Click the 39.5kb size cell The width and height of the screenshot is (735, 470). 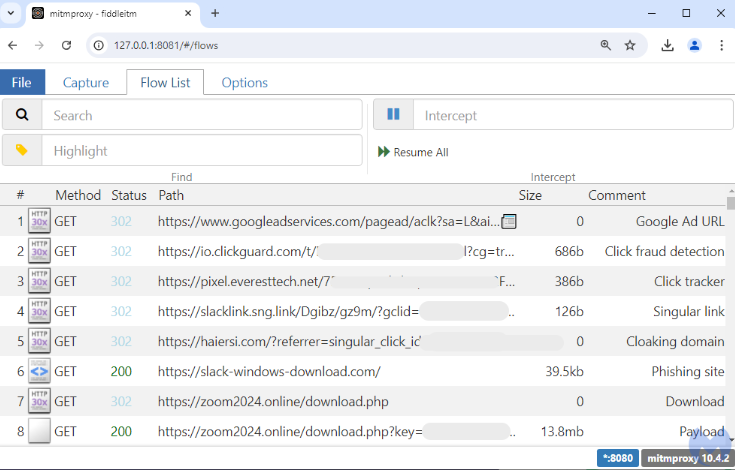coord(564,371)
